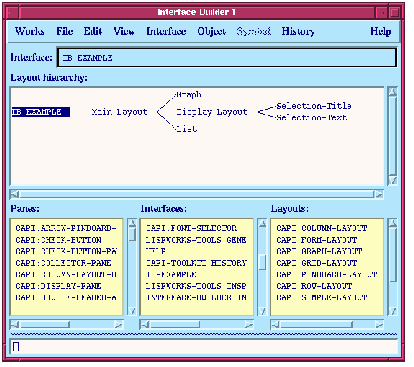
Task: Click the Panes horizontal scroll-right arrow
Action: point(119,324)
